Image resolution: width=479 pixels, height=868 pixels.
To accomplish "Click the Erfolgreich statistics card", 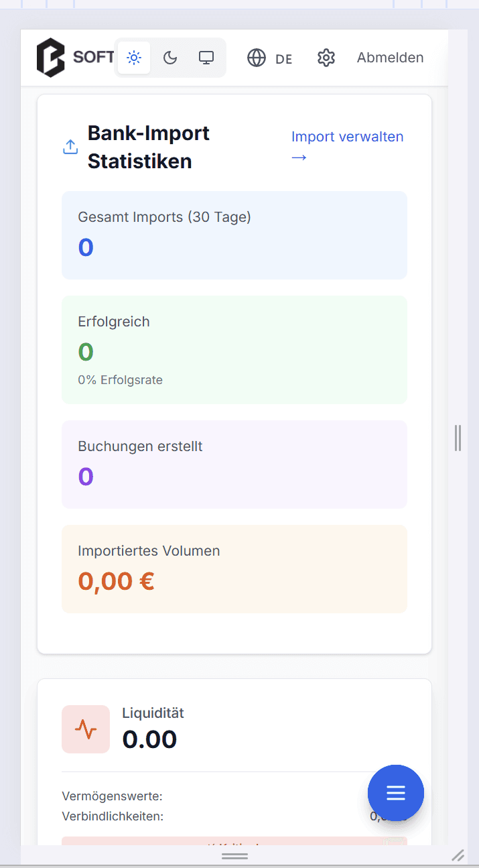I will [234, 349].
